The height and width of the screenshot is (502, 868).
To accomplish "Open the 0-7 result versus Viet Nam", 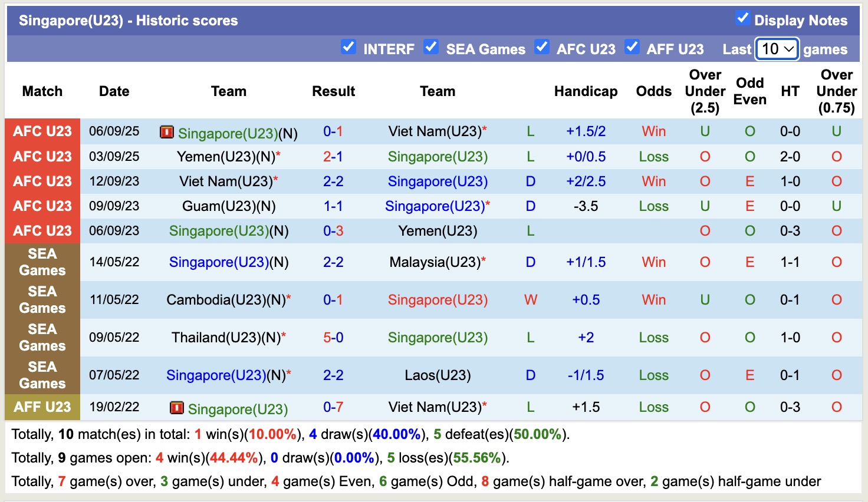I will [333, 407].
